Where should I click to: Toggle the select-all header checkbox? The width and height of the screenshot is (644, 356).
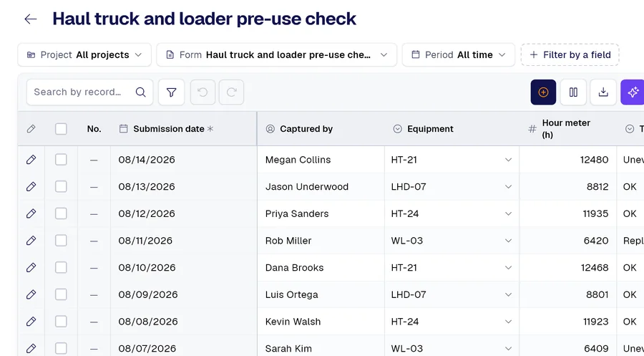61,129
